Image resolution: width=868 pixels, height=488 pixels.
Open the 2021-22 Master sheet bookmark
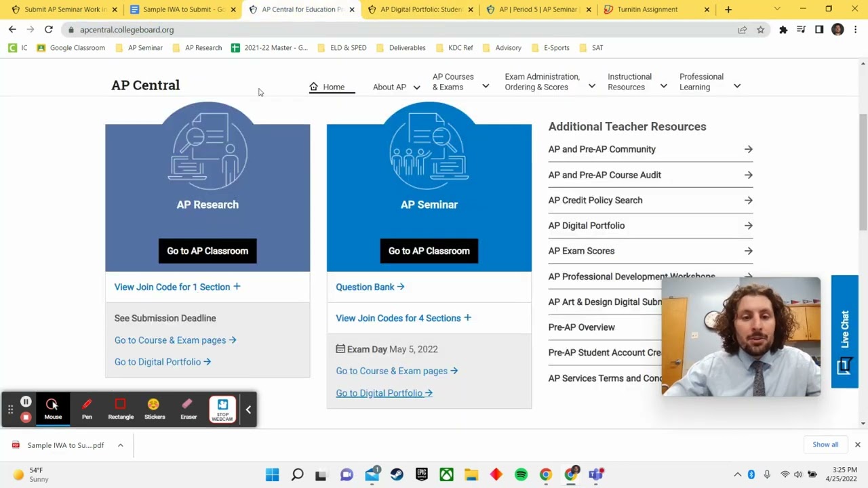tap(269, 47)
